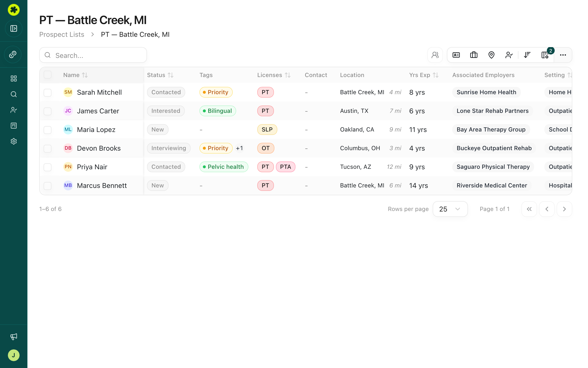This screenshot has height=368, width=588.
Task: Click the MB avatar for Marcus Bennett
Action: pos(68,185)
